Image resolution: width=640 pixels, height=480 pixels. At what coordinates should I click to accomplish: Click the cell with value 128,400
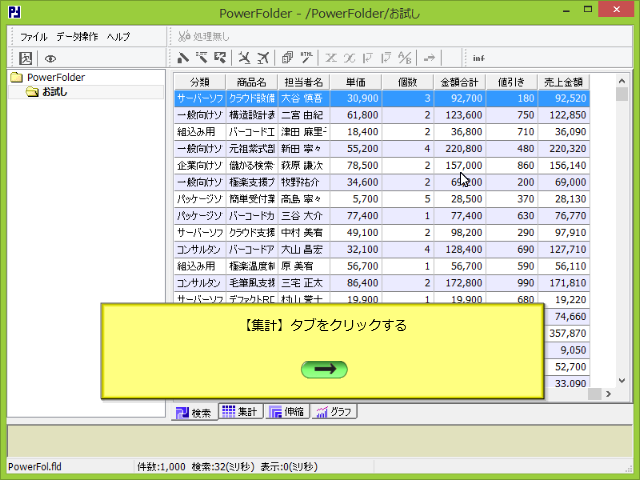(x=459, y=249)
